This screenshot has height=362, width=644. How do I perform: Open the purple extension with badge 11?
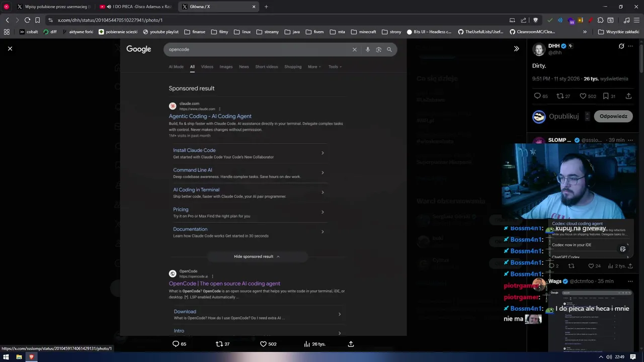571,21
